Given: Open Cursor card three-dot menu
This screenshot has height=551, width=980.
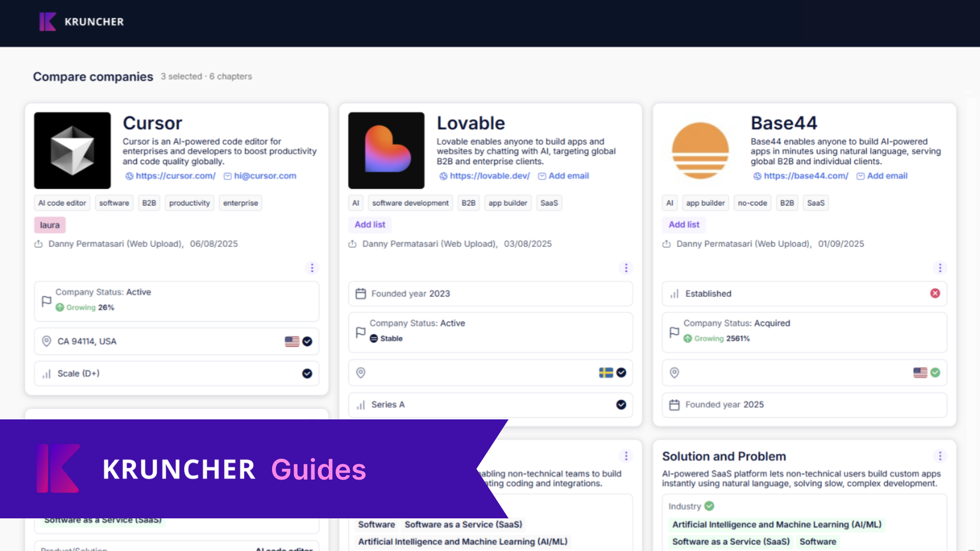Looking at the screenshot, I should 312,268.
